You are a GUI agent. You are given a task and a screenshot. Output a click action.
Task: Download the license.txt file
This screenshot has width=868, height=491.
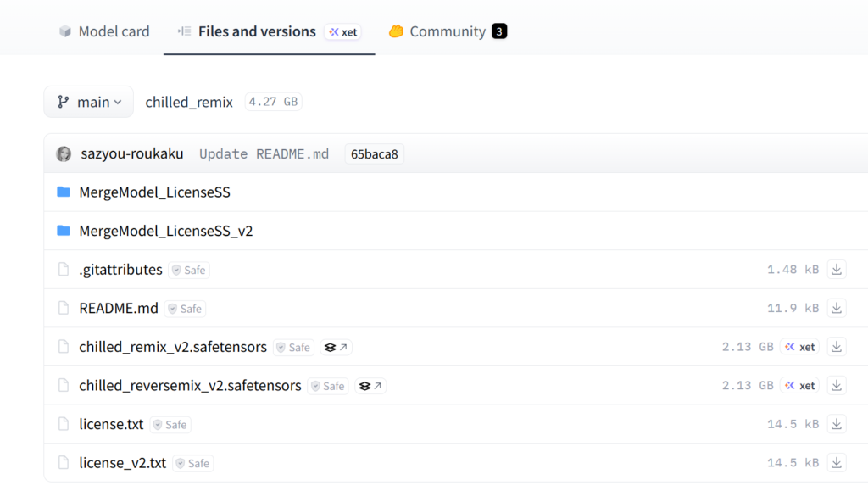[x=837, y=425]
